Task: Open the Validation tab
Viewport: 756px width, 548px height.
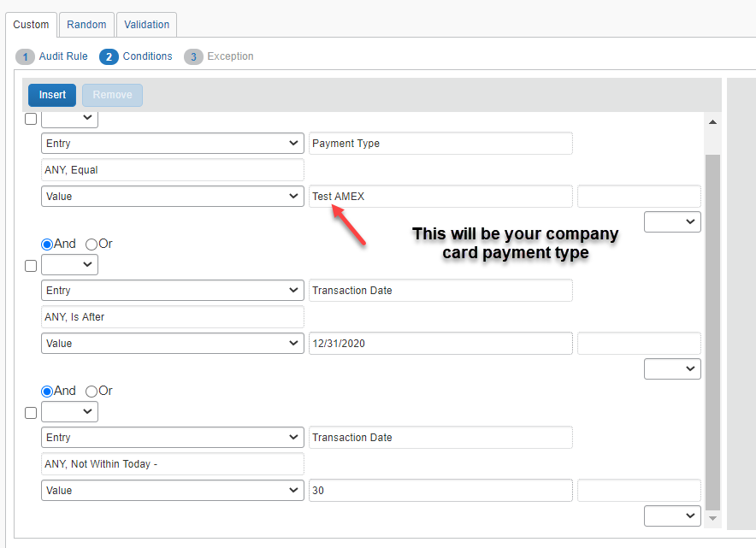Action: (x=146, y=25)
